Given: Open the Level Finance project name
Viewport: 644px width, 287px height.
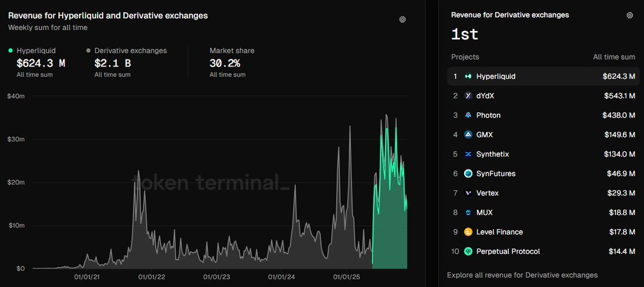Looking at the screenshot, I should [500, 232].
